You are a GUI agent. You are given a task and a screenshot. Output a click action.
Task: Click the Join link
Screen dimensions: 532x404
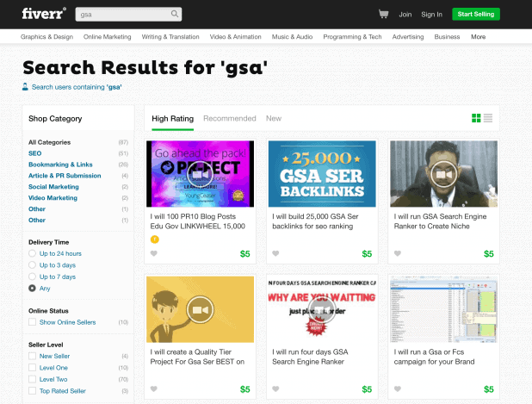pyautogui.click(x=405, y=15)
